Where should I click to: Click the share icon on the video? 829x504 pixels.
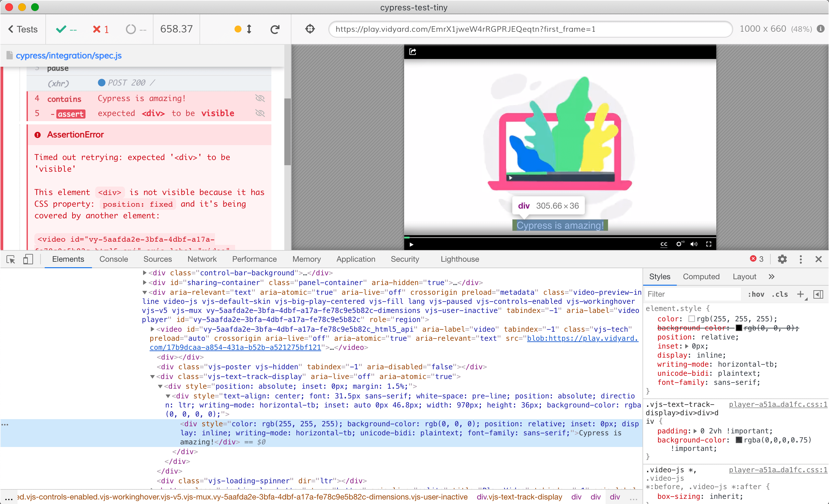coord(413,51)
